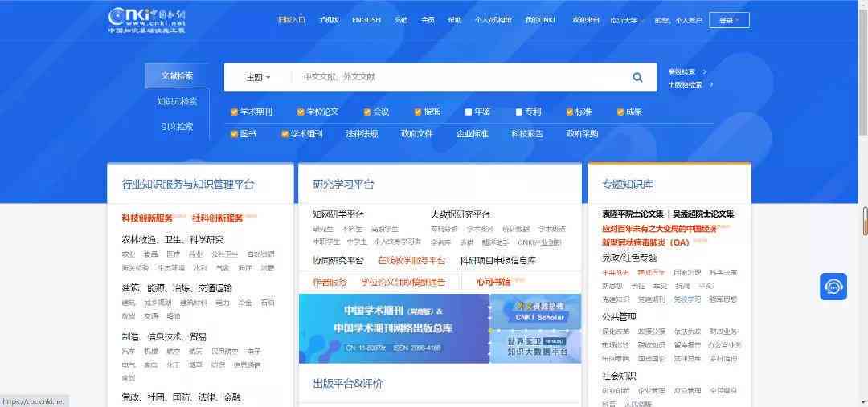Click the arrow beside 高级检索
The image size is (868, 407).
coord(705,71)
